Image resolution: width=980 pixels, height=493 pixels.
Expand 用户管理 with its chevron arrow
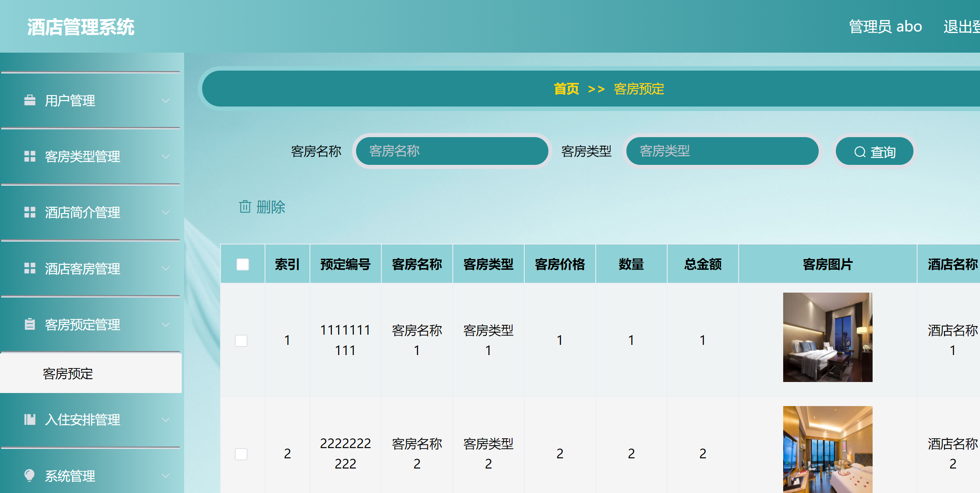click(165, 100)
